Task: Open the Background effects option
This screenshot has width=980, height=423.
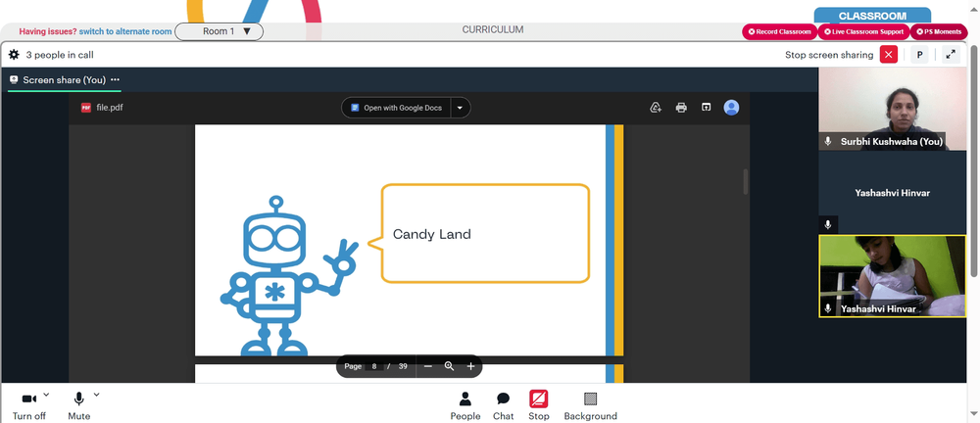Action: pyautogui.click(x=590, y=406)
